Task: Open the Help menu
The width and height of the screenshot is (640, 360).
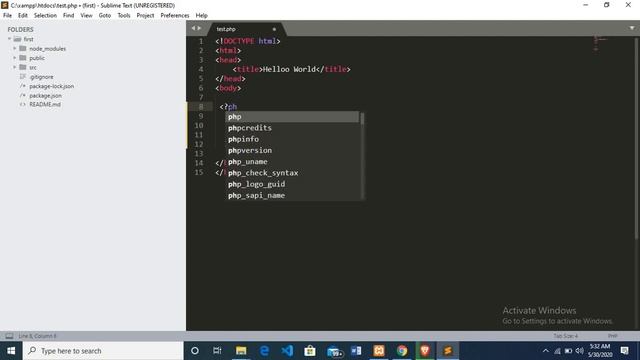Action: [201, 15]
